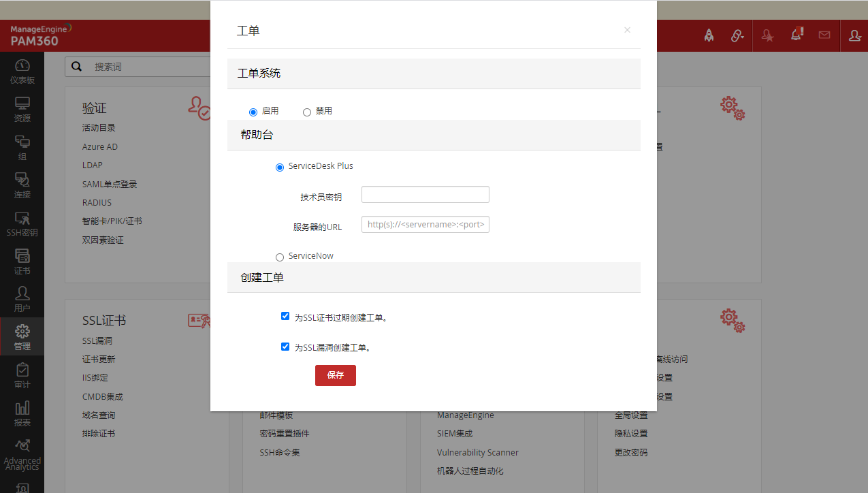Viewport: 868px width, 493px height.
Task: Open the 活动目录 link
Action: click(x=99, y=127)
